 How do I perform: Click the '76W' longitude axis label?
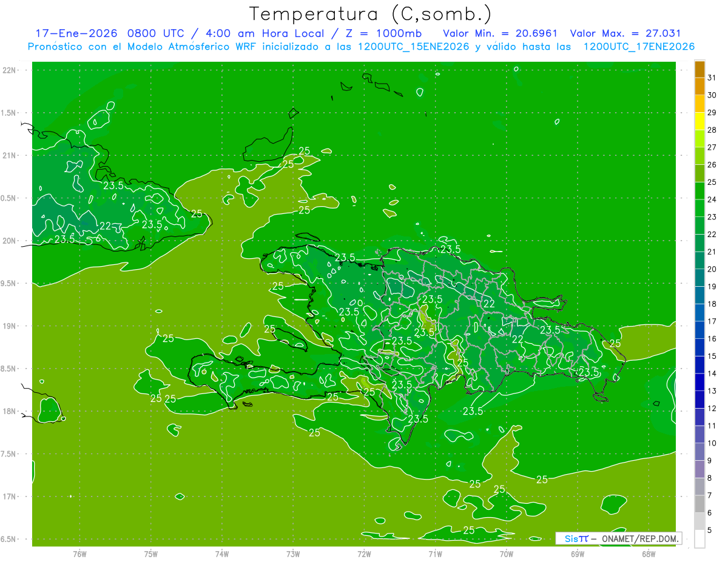point(79,554)
